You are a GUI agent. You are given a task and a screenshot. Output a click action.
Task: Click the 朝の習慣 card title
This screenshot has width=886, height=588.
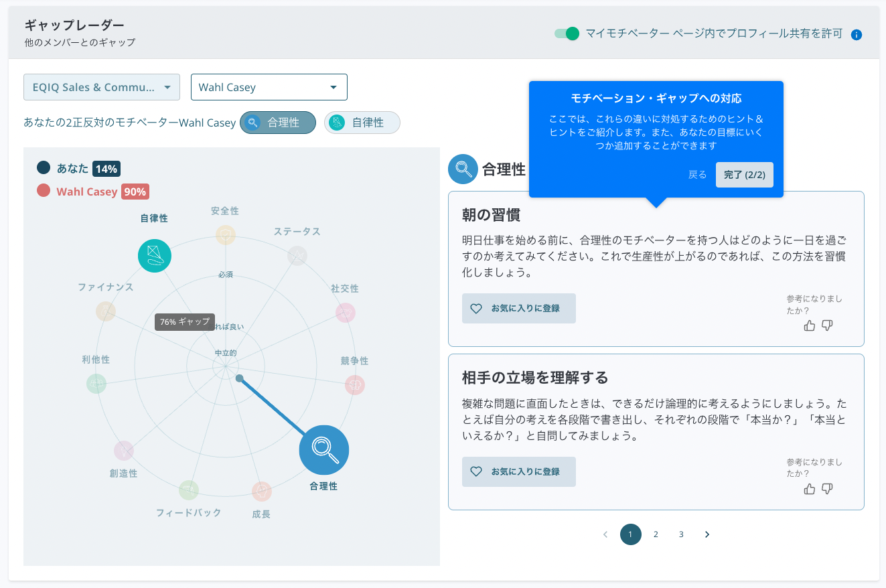click(492, 215)
